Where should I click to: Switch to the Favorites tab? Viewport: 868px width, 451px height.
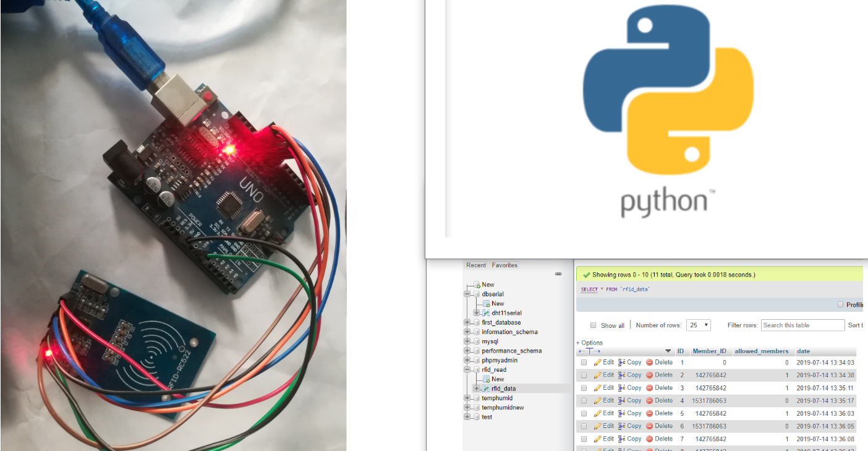tap(504, 265)
